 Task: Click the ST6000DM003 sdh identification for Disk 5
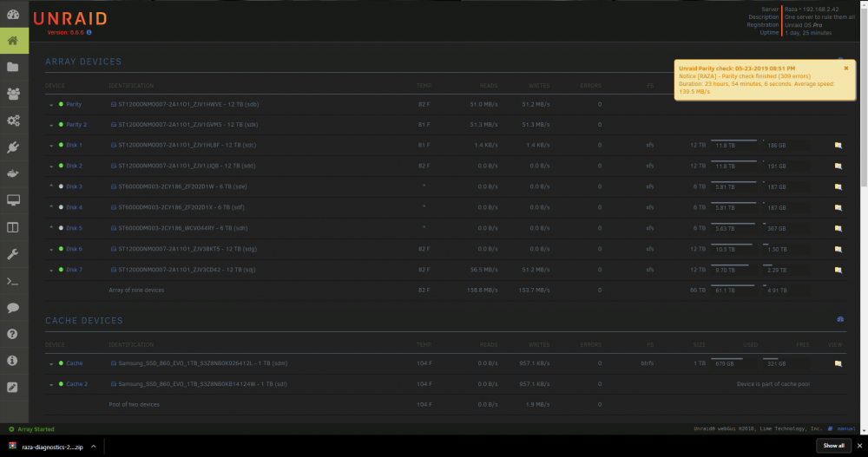pyautogui.click(x=182, y=228)
